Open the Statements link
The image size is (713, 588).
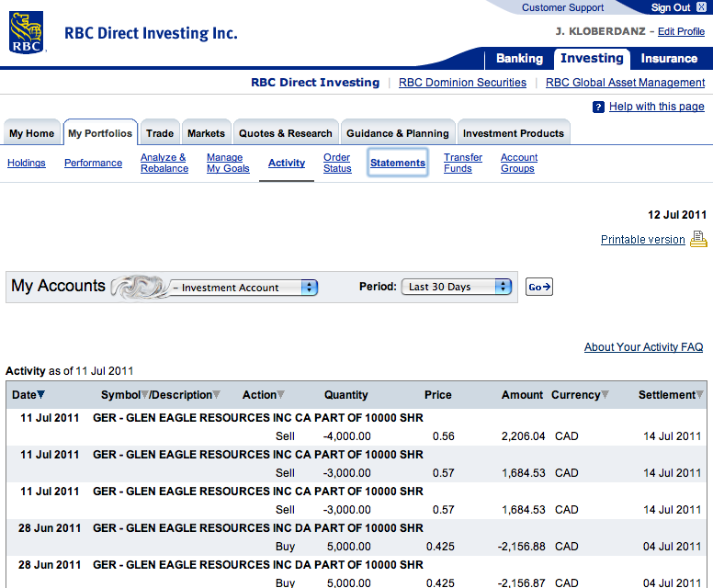point(398,163)
